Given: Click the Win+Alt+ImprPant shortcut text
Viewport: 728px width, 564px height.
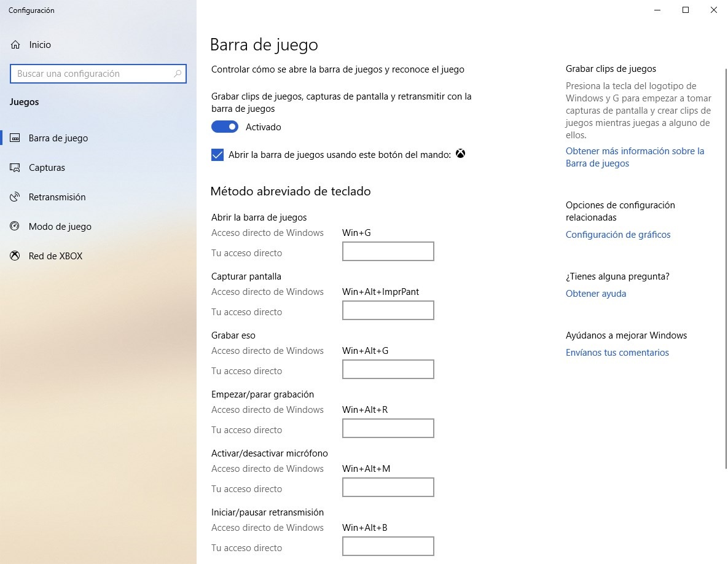Looking at the screenshot, I should 381,291.
